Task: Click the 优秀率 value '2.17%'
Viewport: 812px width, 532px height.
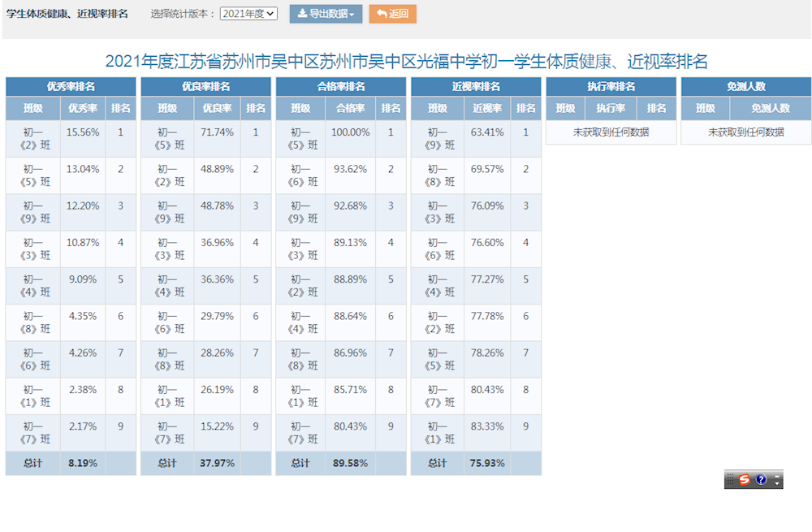Action: click(83, 427)
